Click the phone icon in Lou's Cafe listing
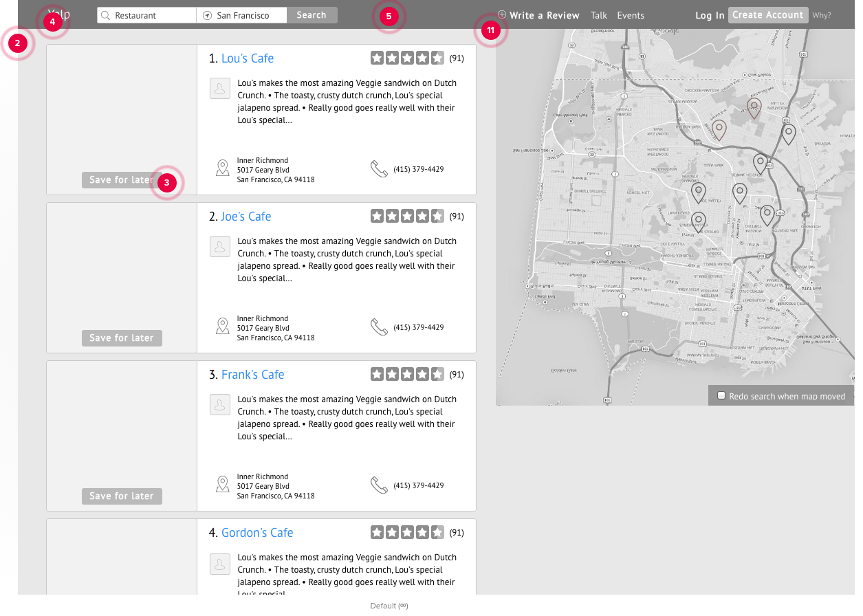 (379, 169)
